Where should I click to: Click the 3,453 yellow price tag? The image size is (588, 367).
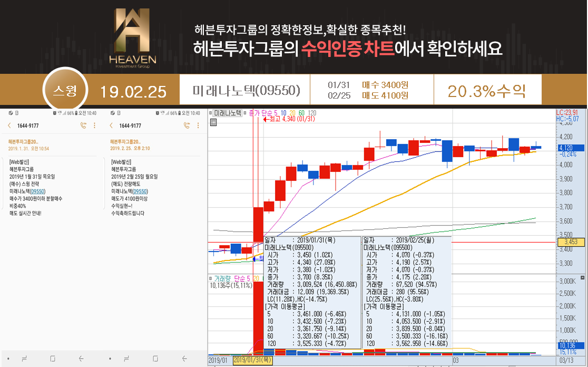pos(571,242)
